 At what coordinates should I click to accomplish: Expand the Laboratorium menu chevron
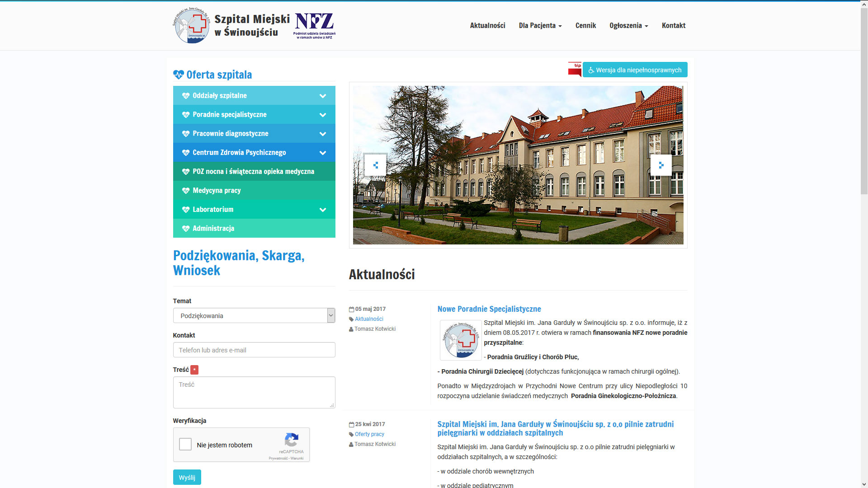[323, 210]
